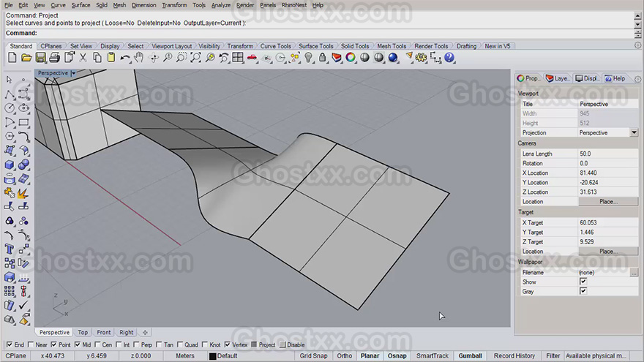Toggle the Vertex osnap checkbox
This screenshot has width=644, height=362.
pos(227,344)
